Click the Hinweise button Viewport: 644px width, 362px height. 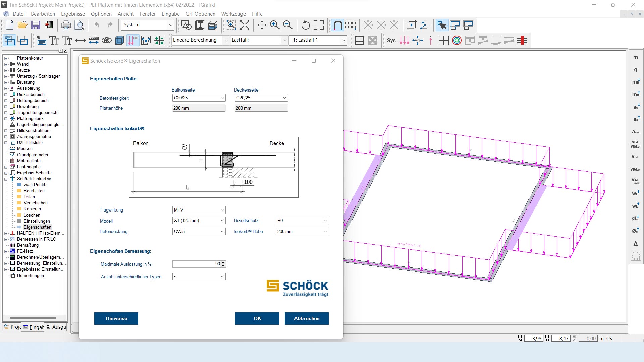(116, 319)
